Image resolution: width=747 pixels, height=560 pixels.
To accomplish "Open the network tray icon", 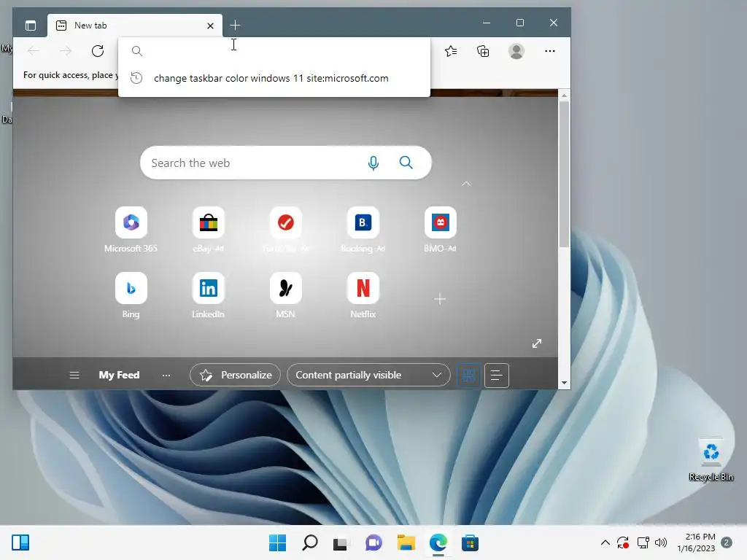I will (x=643, y=542).
